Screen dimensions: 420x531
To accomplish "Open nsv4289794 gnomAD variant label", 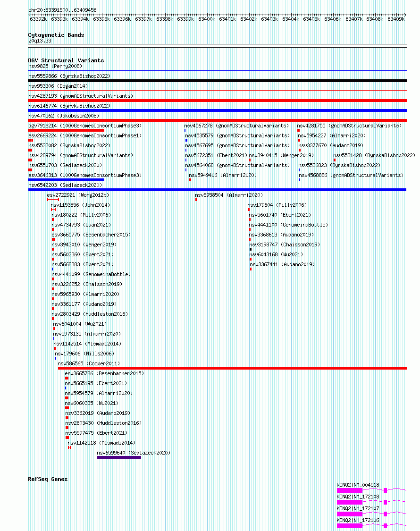I will click(x=81, y=155).
